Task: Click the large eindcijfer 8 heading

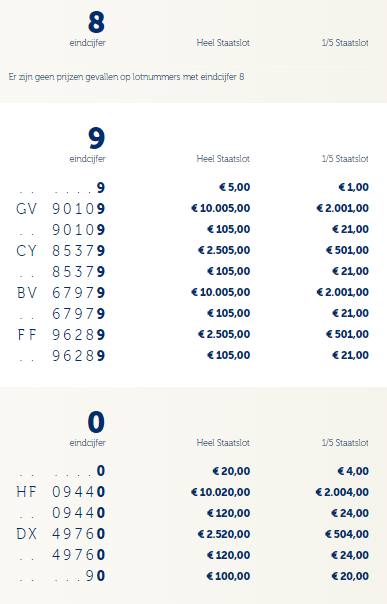Action: click(x=96, y=22)
